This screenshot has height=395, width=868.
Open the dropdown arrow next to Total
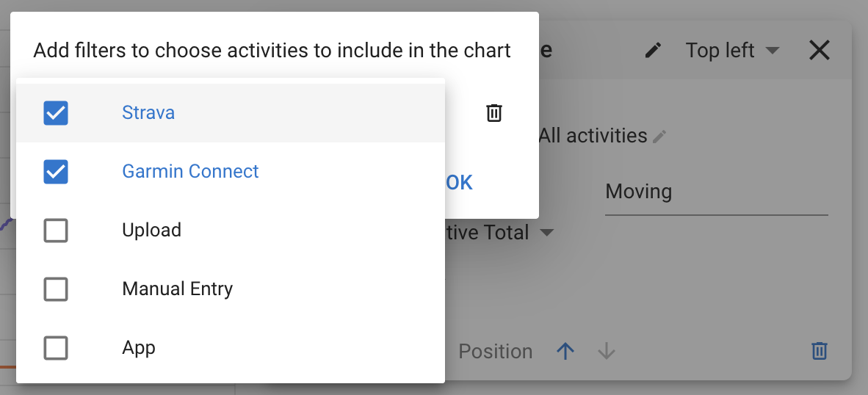click(546, 233)
